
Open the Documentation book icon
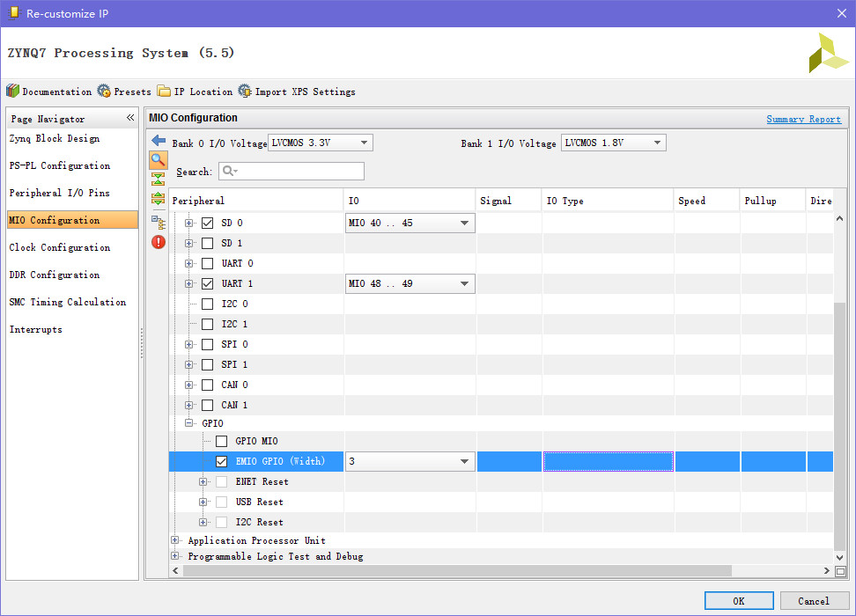pyautogui.click(x=12, y=91)
